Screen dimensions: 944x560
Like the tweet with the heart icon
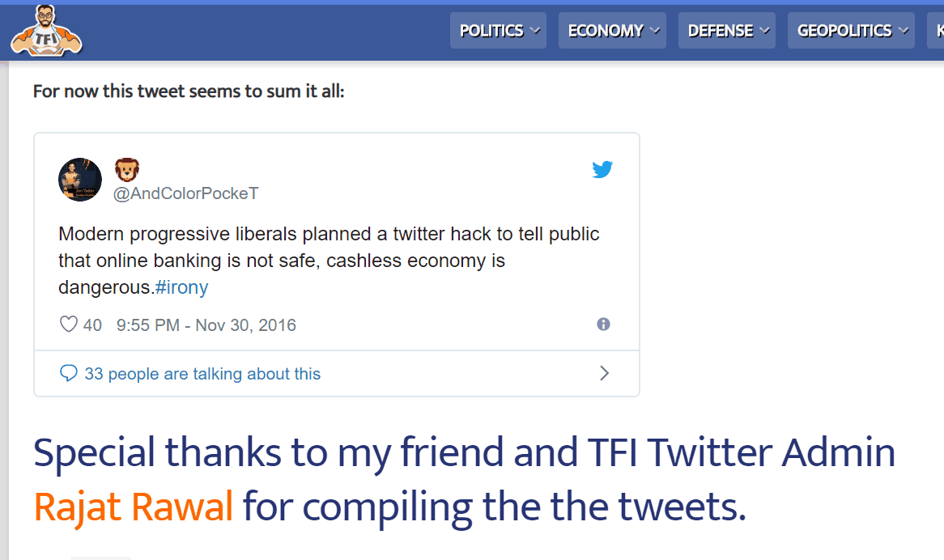[69, 325]
